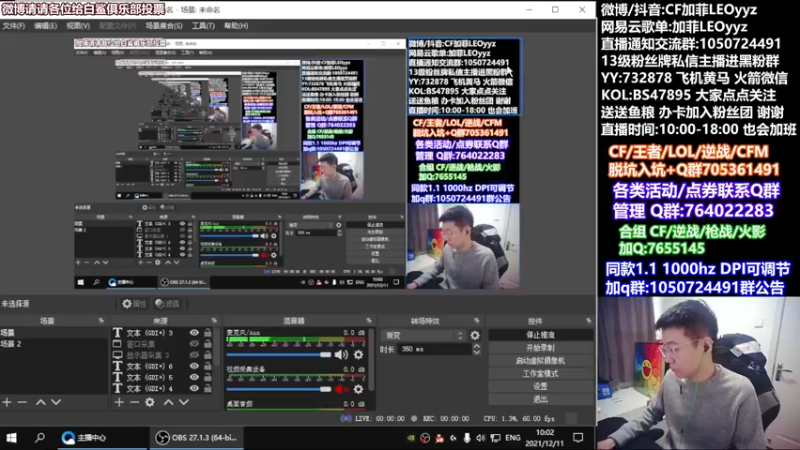Open the microphone tray icon

(467, 438)
